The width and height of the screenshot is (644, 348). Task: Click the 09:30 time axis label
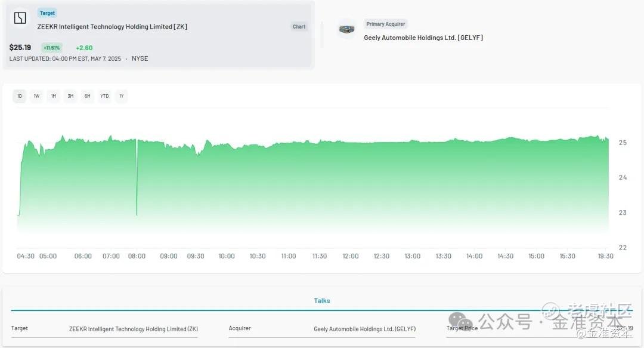click(196, 256)
